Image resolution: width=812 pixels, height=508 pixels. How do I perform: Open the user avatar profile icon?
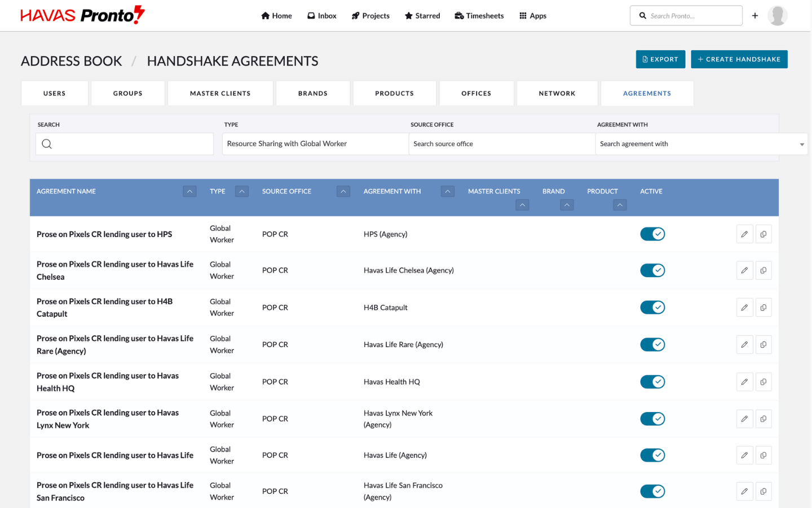(x=777, y=16)
